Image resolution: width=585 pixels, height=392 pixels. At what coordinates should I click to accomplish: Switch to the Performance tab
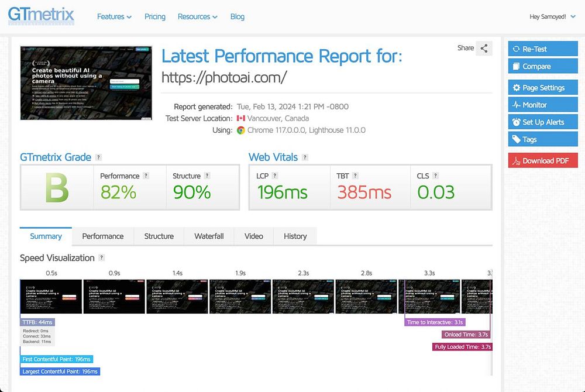pos(102,236)
